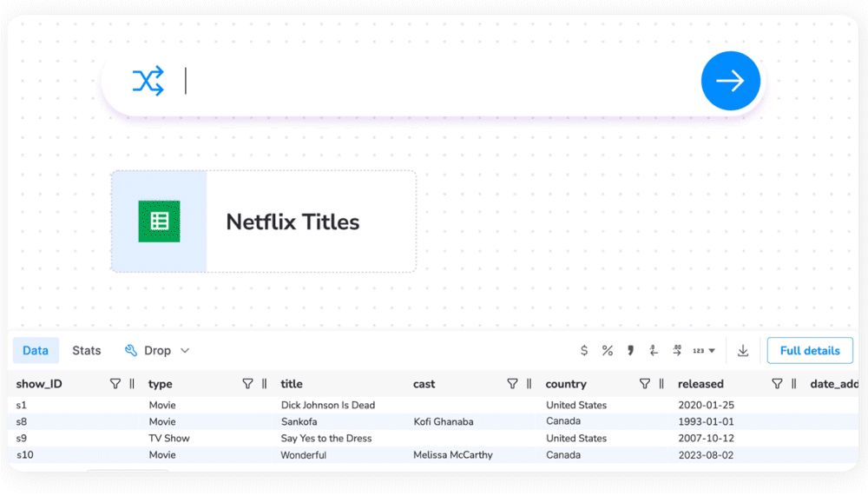The height and width of the screenshot is (496, 868).
Task: Click released date 1993-01-01
Action: (706, 422)
